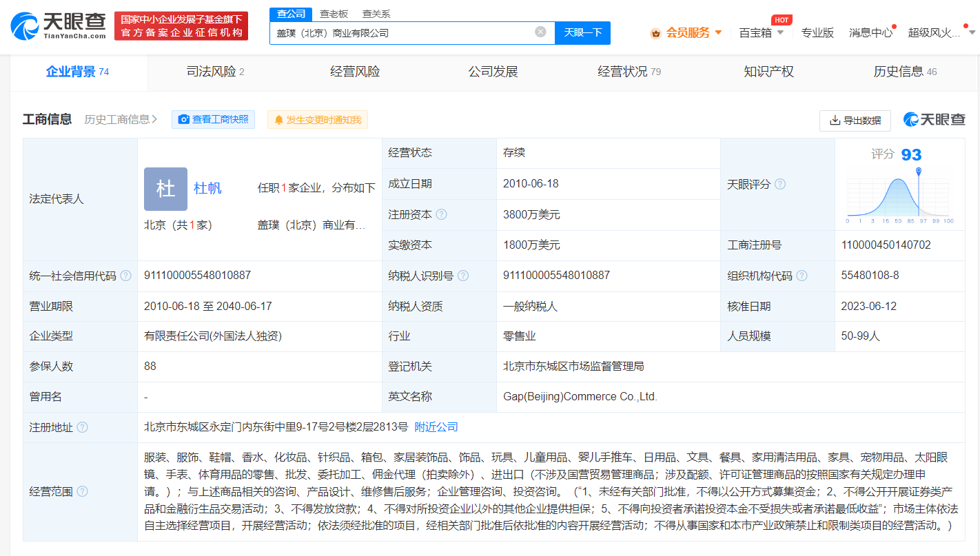The width and height of the screenshot is (980, 556).
Task: Clear the search box with X icon
Action: 540,32
